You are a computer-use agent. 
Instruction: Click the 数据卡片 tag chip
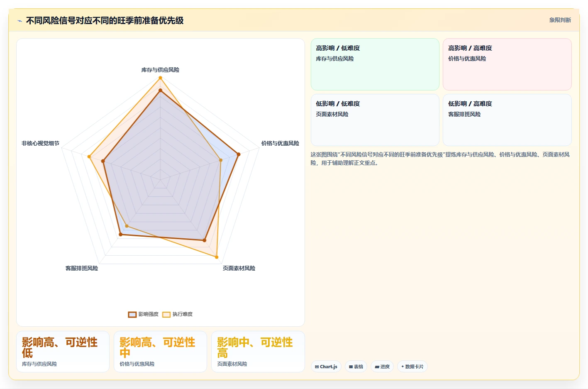(412, 367)
